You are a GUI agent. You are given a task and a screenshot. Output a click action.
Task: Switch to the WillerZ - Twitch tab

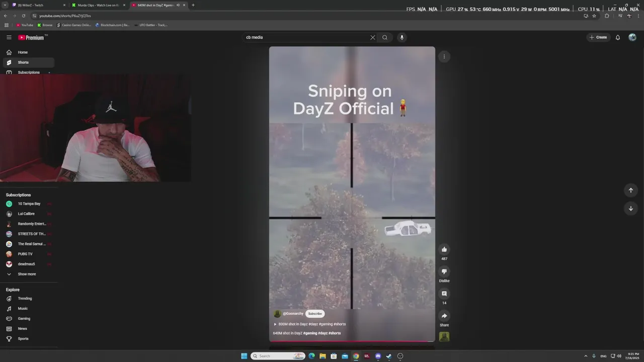38,5
